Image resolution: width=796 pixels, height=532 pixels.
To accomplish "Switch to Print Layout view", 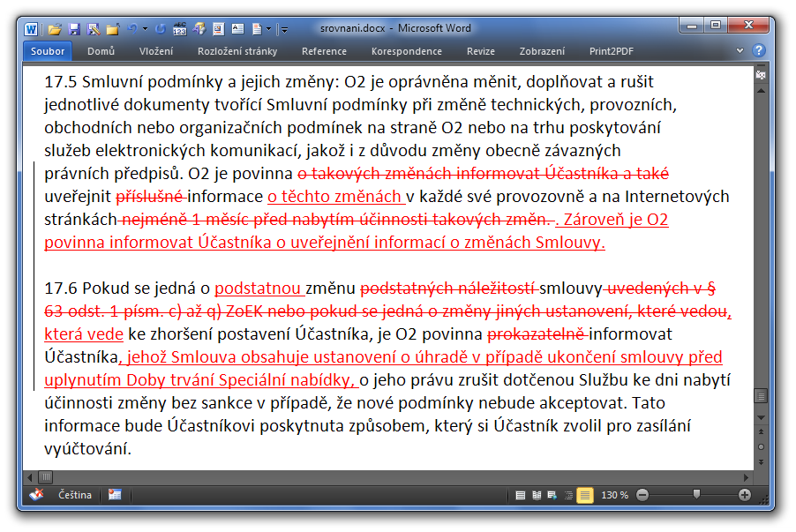I will (x=521, y=496).
